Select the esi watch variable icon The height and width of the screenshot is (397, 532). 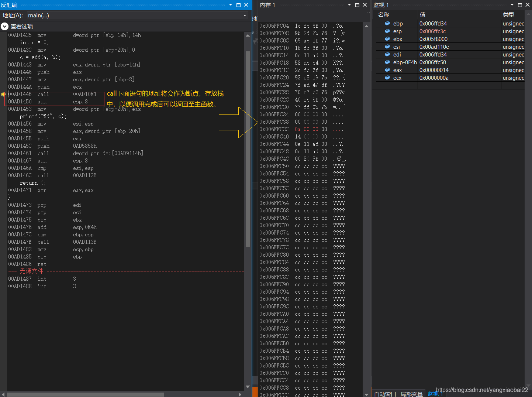click(x=387, y=47)
